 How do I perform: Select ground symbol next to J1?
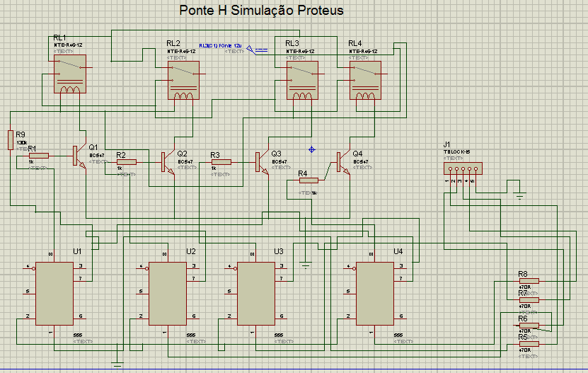tap(520, 195)
